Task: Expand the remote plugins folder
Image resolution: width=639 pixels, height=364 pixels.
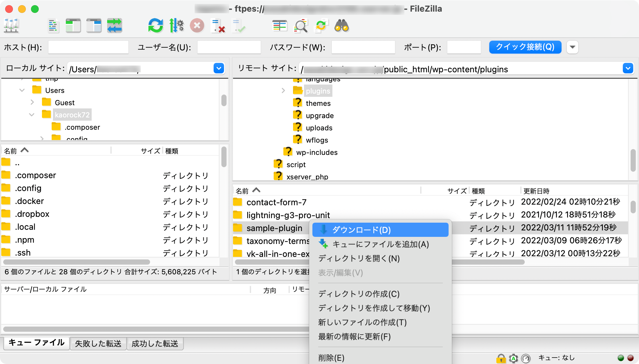Action: coord(283,91)
